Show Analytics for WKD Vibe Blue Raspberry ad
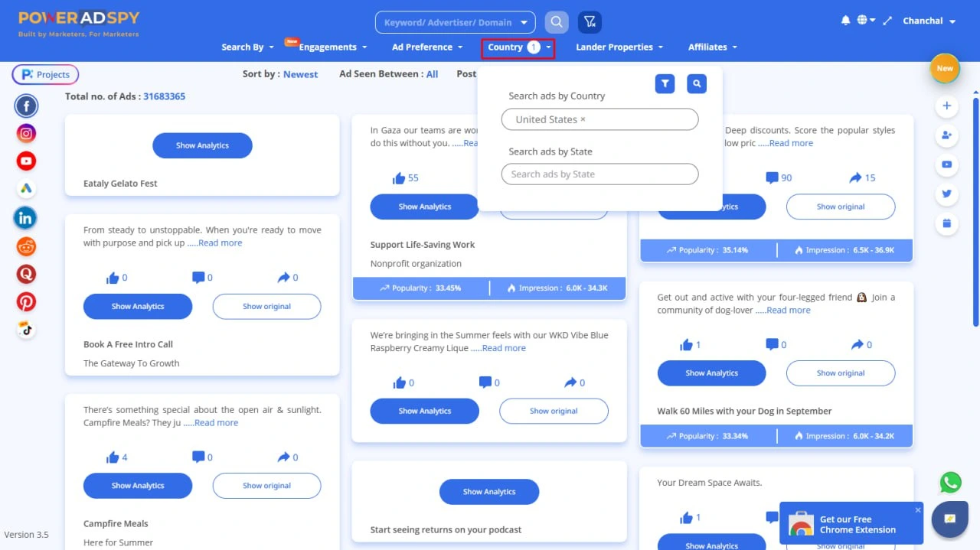 click(425, 412)
